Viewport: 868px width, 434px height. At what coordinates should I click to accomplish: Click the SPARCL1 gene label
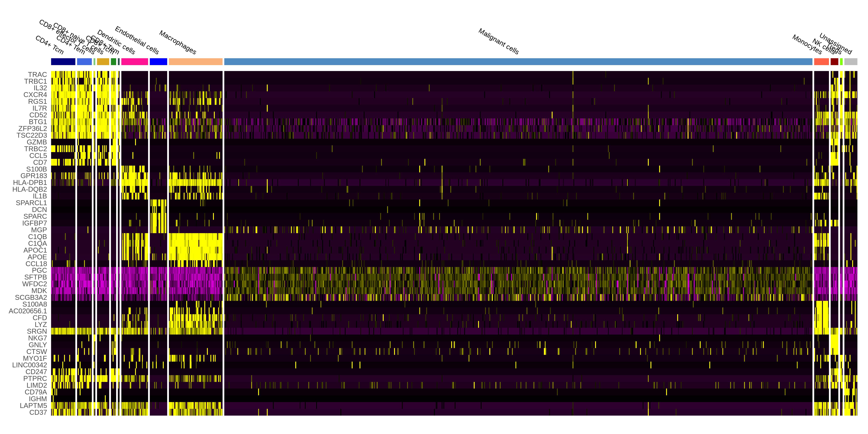click(31, 203)
